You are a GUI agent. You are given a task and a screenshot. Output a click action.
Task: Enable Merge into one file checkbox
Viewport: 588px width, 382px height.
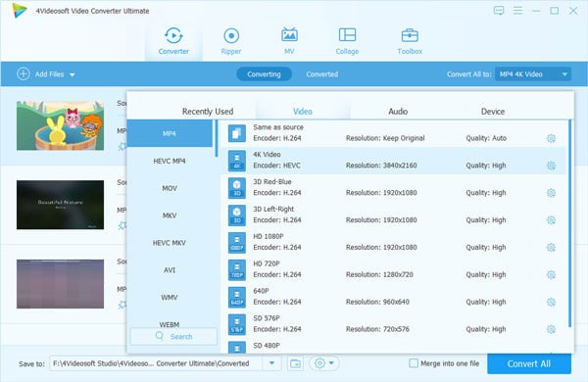point(414,363)
